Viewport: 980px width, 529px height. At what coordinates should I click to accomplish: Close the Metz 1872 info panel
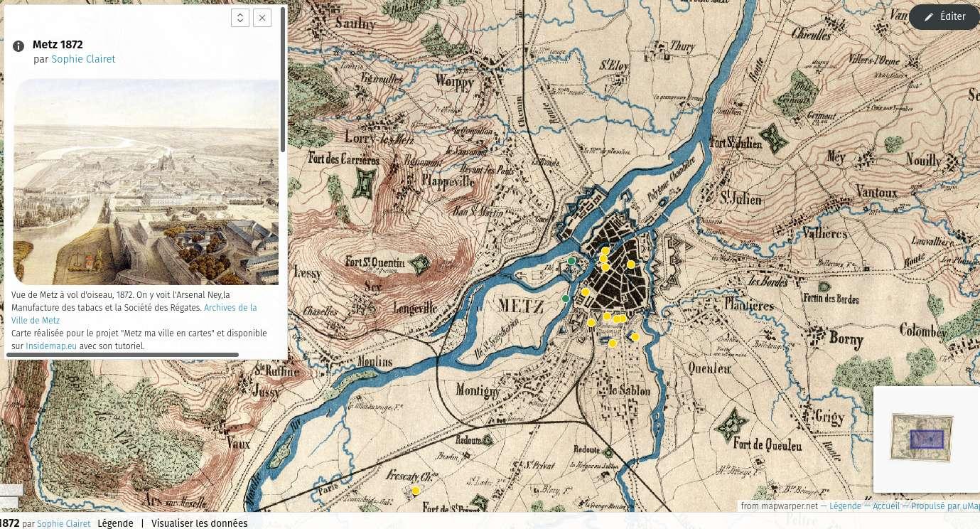pos(262,18)
